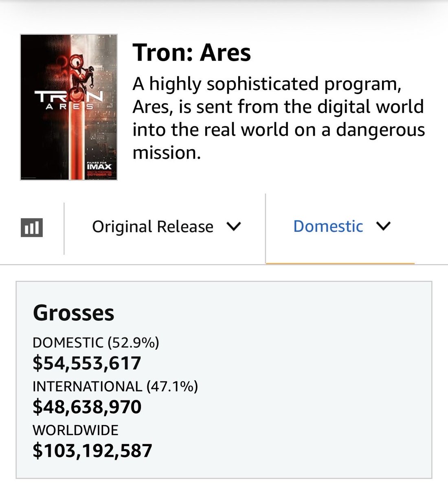
Task: Select the international gross $48,638,970
Action: 87,407
